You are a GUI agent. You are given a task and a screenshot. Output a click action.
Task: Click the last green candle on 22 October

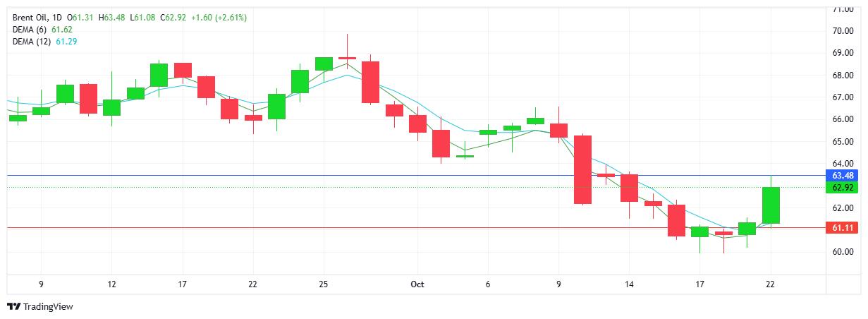click(x=771, y=205)
